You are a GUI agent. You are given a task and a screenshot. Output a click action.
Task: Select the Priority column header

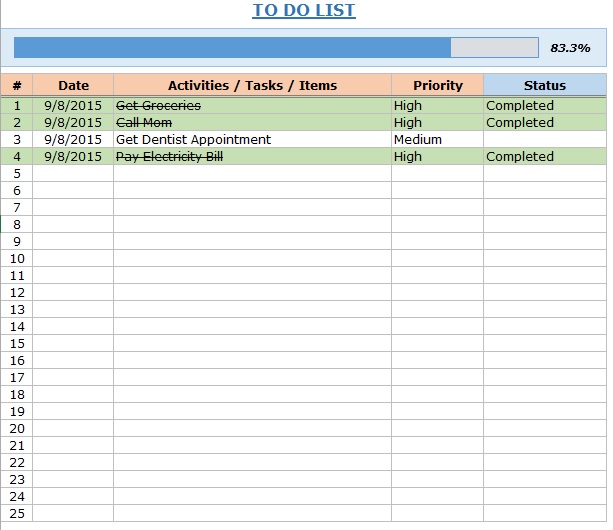pos(437,85)
